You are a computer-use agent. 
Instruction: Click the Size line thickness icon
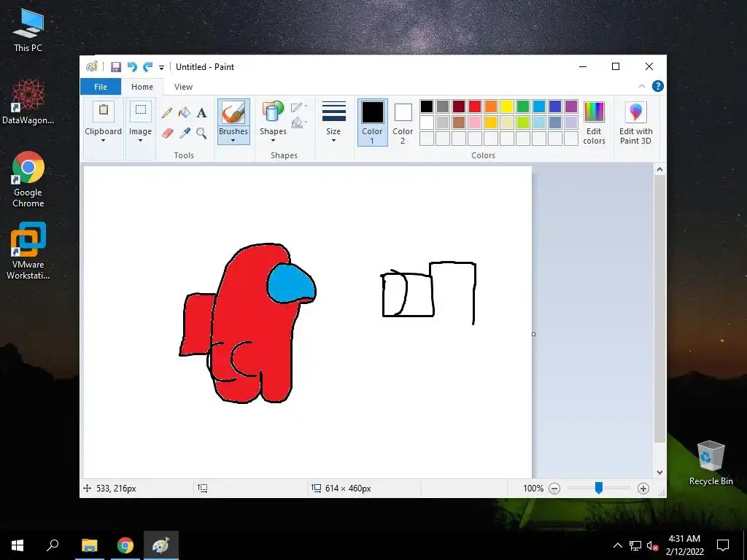(x=334, y=112)
